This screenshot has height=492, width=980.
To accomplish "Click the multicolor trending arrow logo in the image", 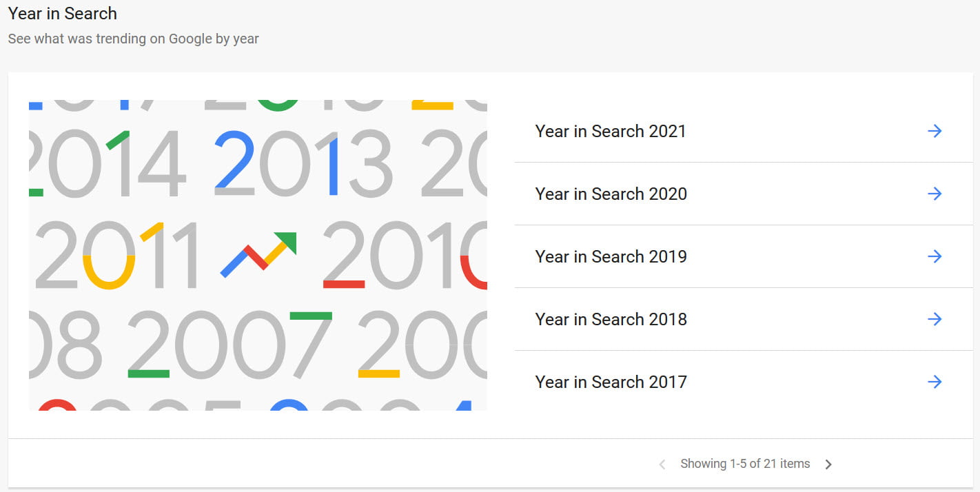I will click(x=258, y=254).
